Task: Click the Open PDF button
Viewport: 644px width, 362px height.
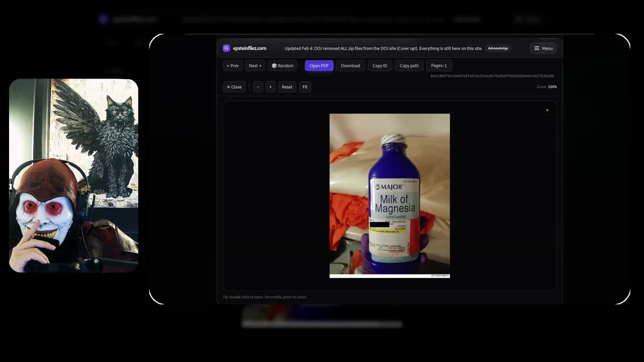Action: pos(319,65)
